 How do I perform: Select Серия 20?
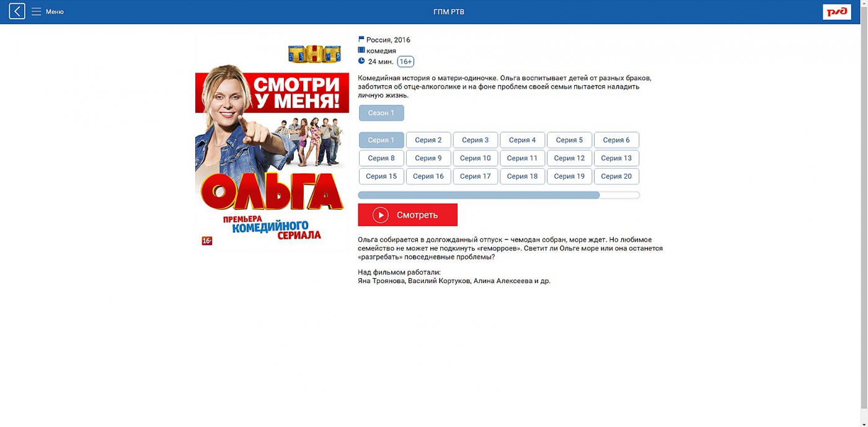coord(617,176)
